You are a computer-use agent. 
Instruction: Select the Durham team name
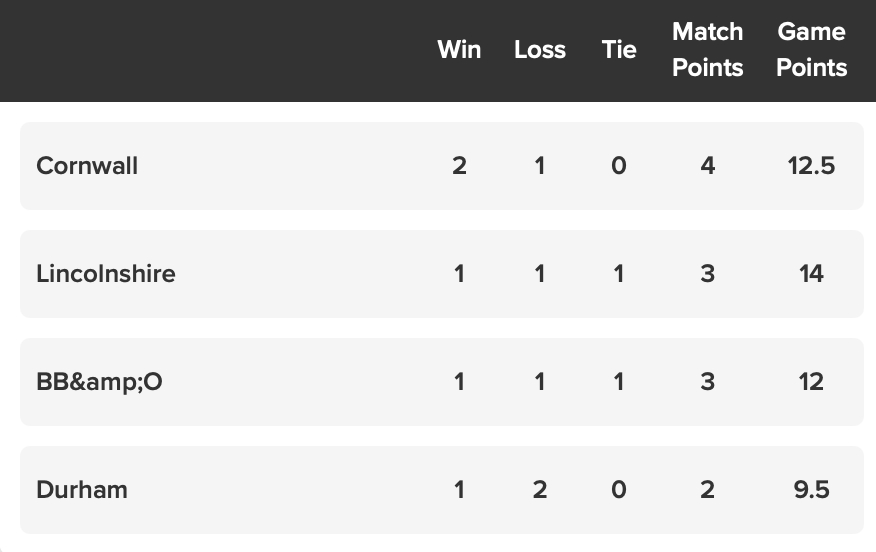(x=82, y=490)
